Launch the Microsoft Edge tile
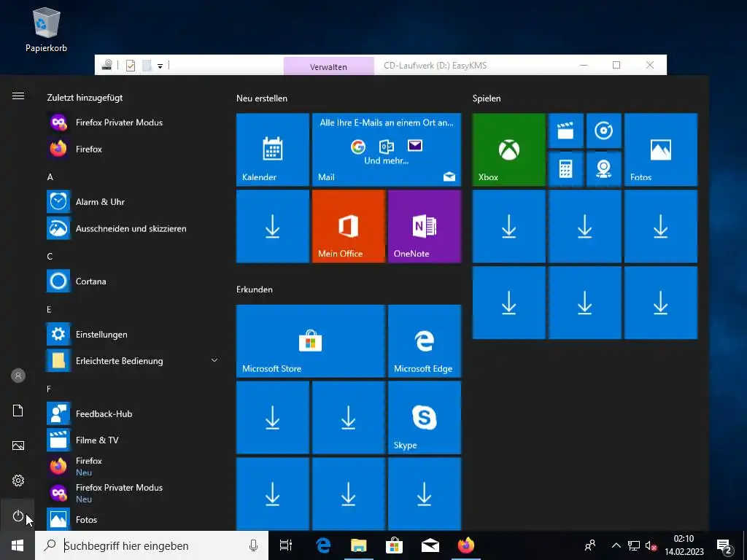The width and height of the screenshot is (747, 560). (425, 341)
